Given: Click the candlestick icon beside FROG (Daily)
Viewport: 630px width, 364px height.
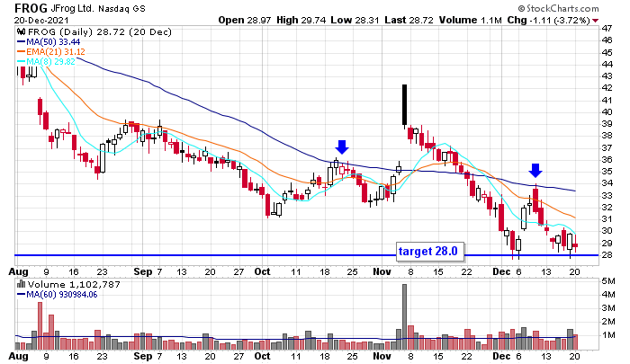Looking at the screenshot, I should [22, 31].
